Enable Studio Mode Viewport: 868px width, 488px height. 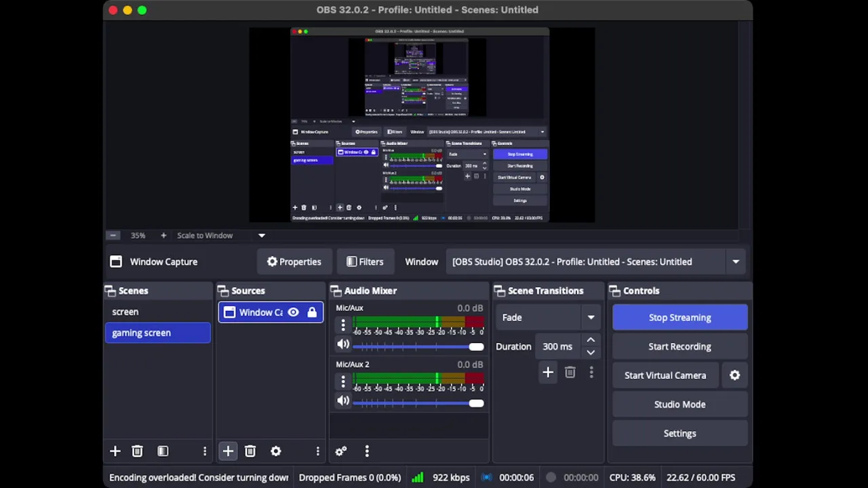tap(679, 405)
